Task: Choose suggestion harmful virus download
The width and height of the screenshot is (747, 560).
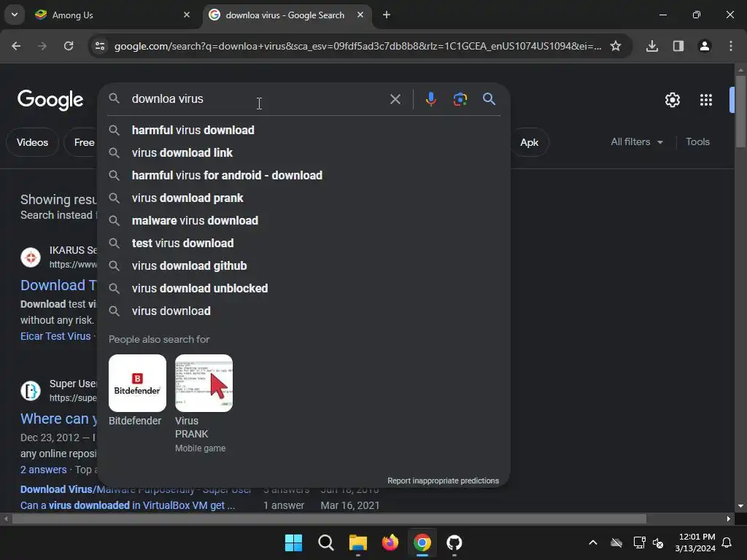Action: click(x=304, y=130)
